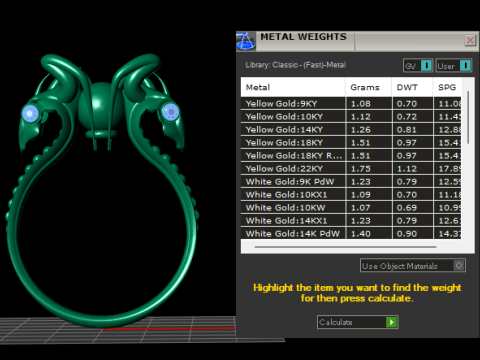Click the 1.75 grams value for 22KY
Image resolution: width=480 pixels, height=360 pixels.
[x=361, y=169]
